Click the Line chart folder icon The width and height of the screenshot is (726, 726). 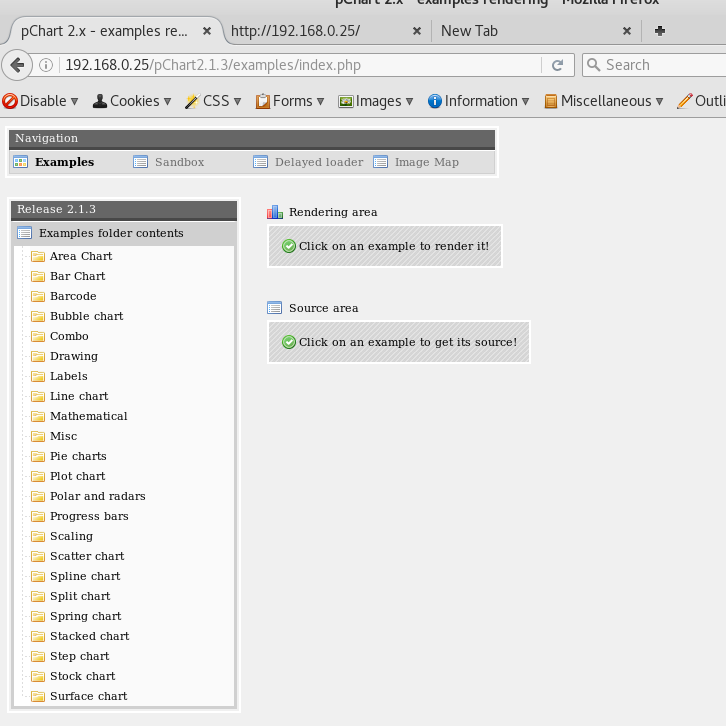(38, 396)
